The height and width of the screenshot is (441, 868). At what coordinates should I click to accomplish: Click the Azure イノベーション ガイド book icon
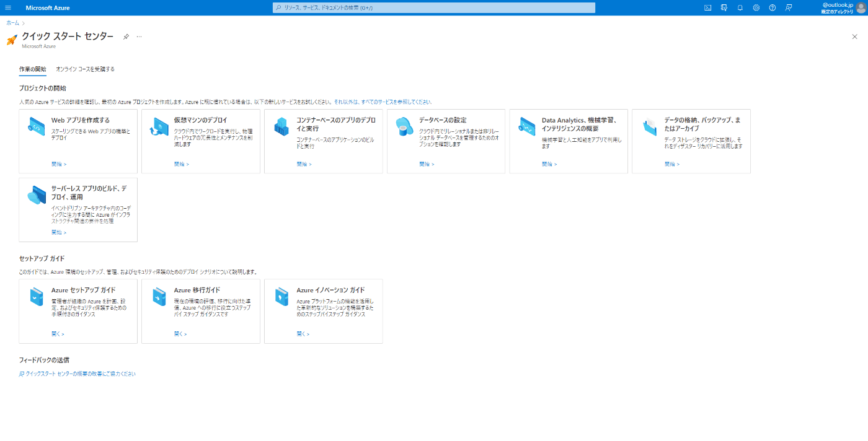[x=282, y=296]
